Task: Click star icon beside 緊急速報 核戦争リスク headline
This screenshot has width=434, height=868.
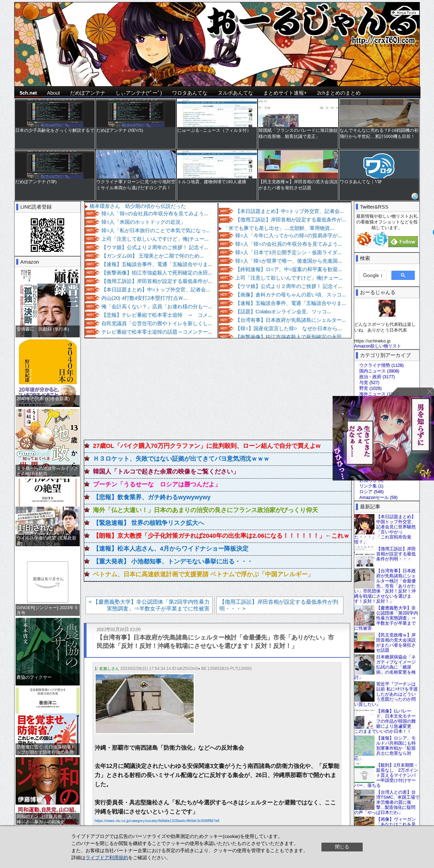Action: click(x=87, y=523)
